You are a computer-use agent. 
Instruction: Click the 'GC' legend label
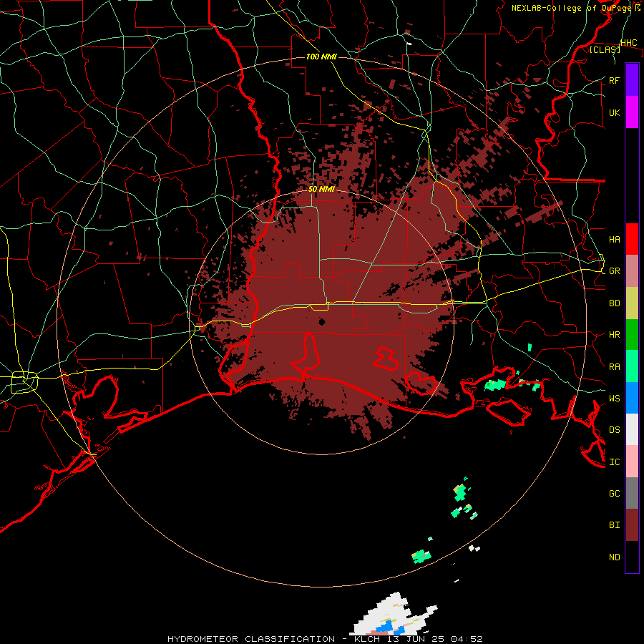[614, 494]
